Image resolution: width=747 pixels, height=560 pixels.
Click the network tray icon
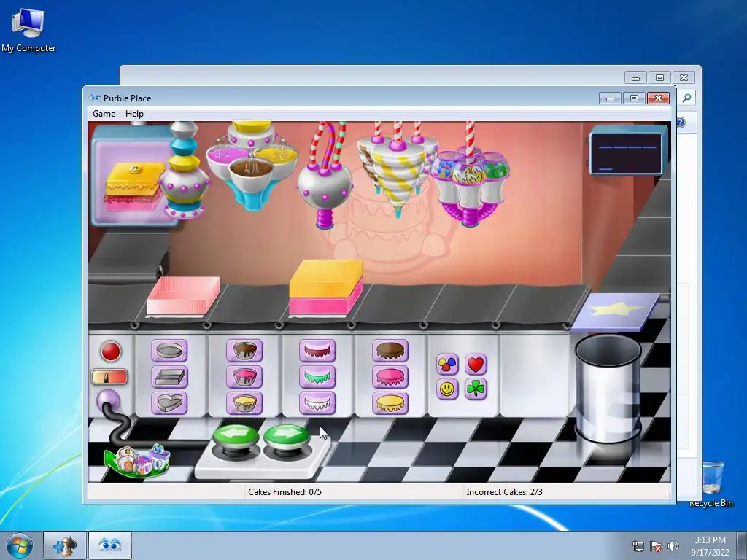tap(638, 546)
